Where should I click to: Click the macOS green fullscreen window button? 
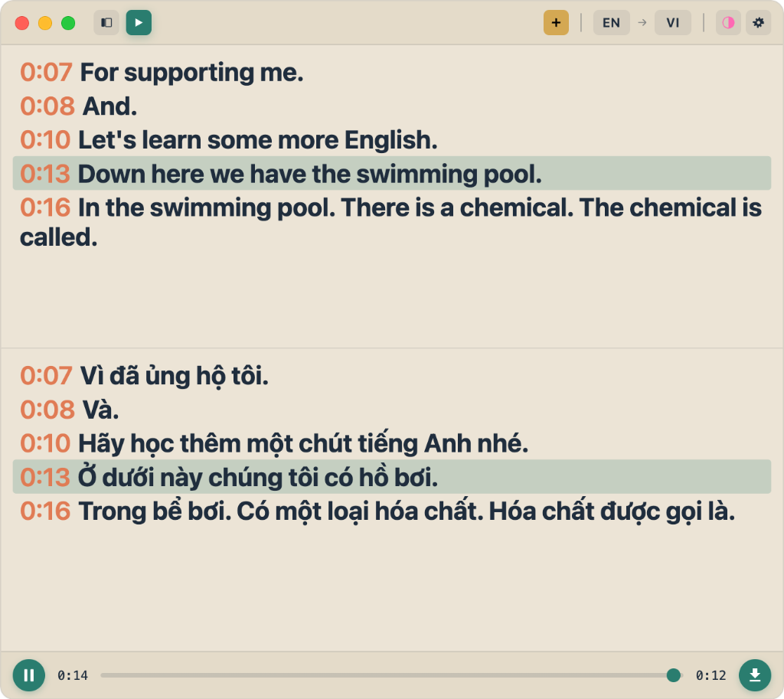(x=68, y=23)
